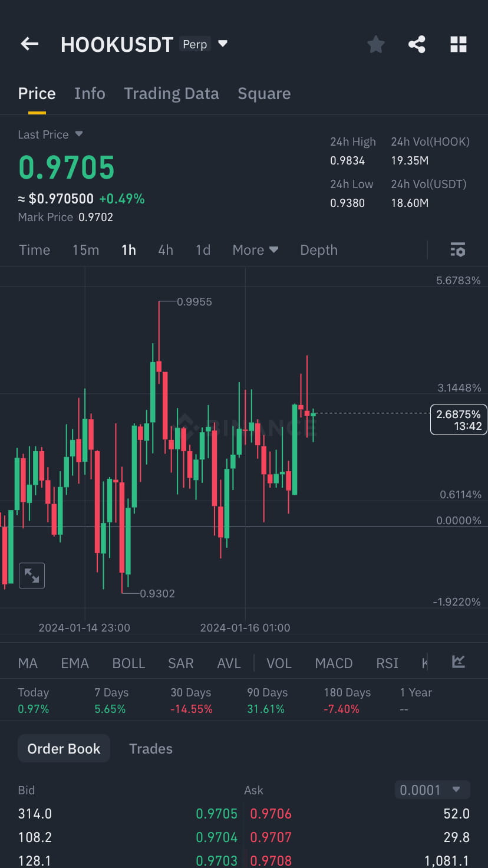Select the 4h timeframe

(x=165, y=249)
